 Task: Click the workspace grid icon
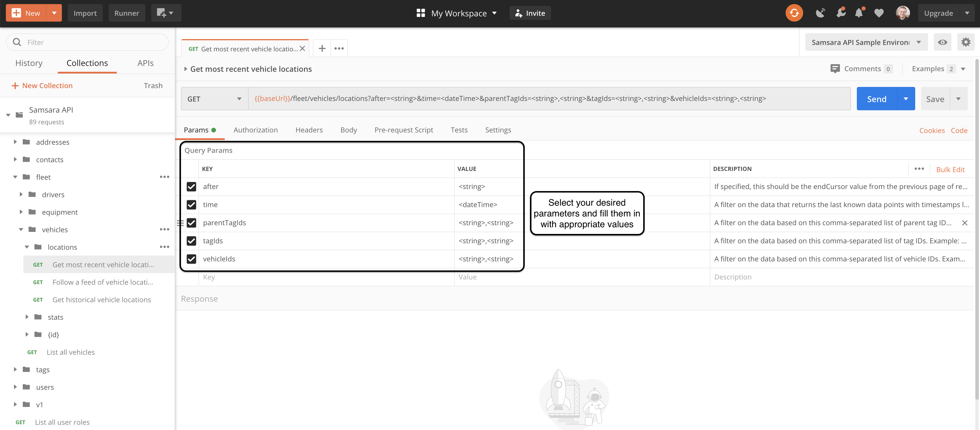[x=420, y=13]
